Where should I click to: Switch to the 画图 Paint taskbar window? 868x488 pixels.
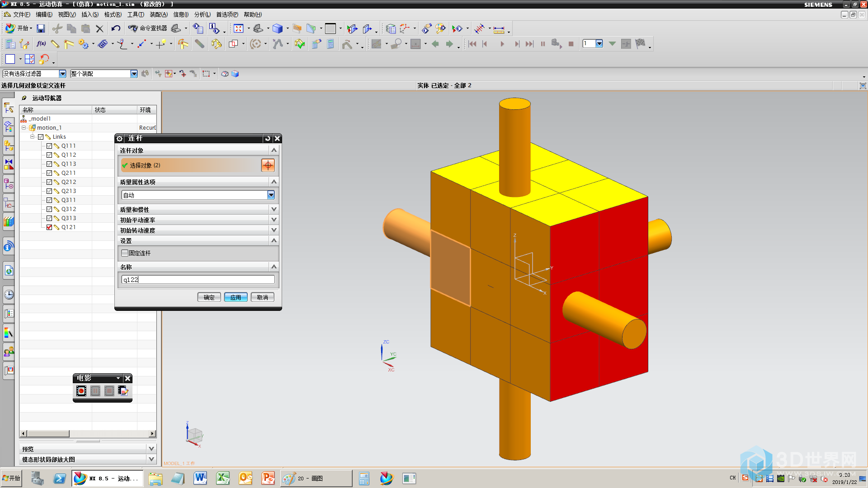(316, 478)
